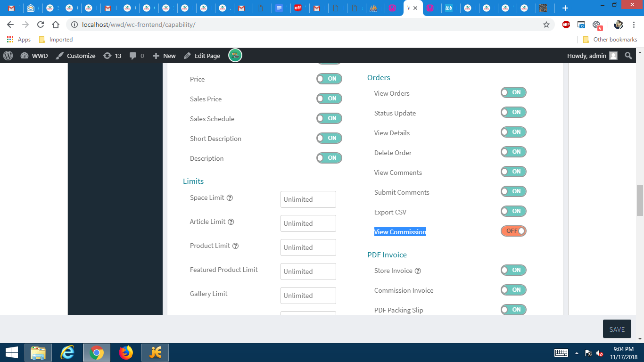The image size is (644, 362).
Task: Click the Space Limit input field
Action: point(308,199)
